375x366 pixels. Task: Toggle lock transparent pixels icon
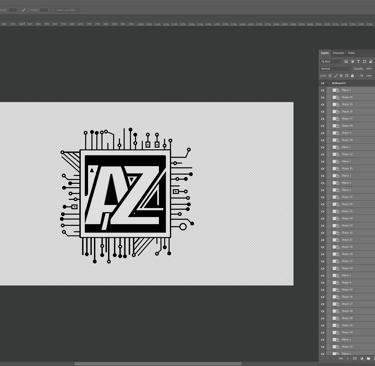pyautogui.click(x=330, y=76)
